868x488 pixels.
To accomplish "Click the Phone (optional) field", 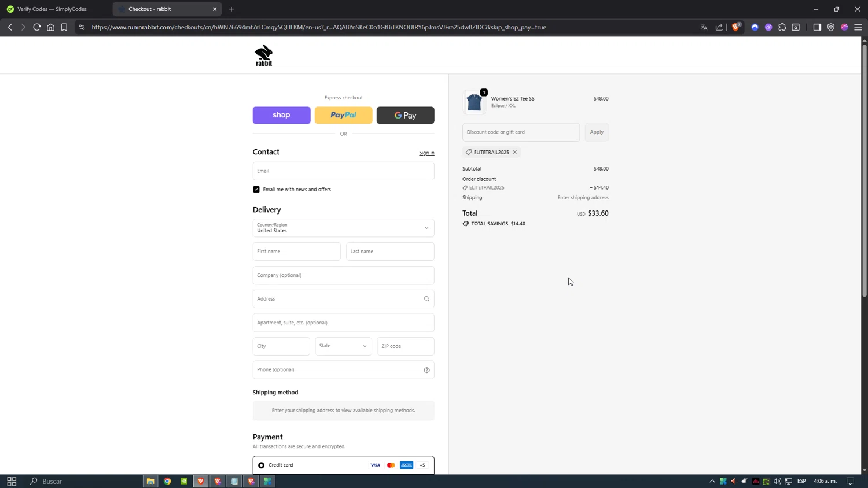I will 343,370.
